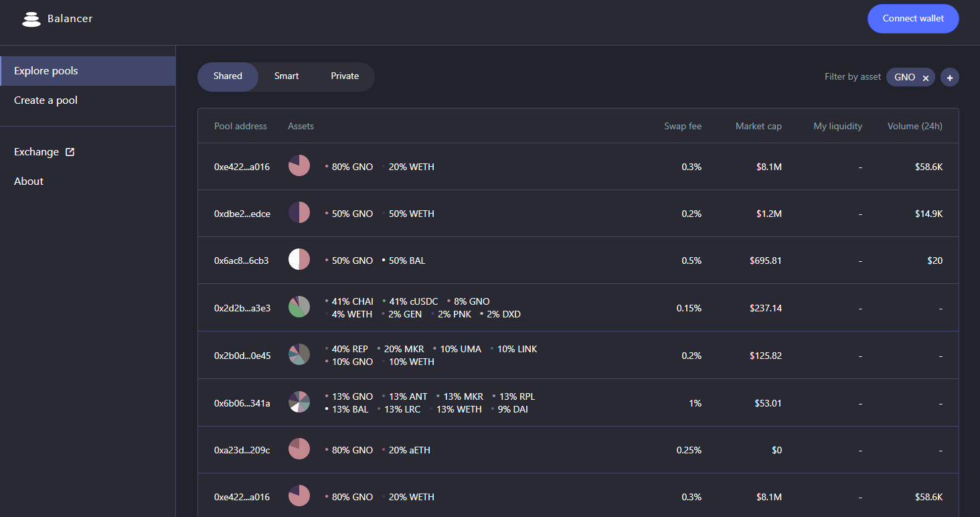Switch to the Shared pools tab
The height and width of the screenshot is (517, 980).
[228, 76]
